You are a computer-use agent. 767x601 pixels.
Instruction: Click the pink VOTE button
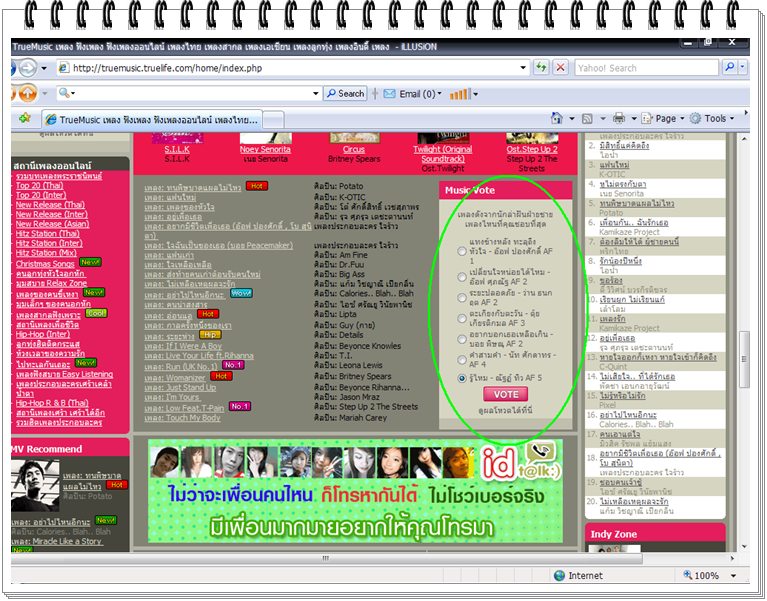click(x=506, y=394)
